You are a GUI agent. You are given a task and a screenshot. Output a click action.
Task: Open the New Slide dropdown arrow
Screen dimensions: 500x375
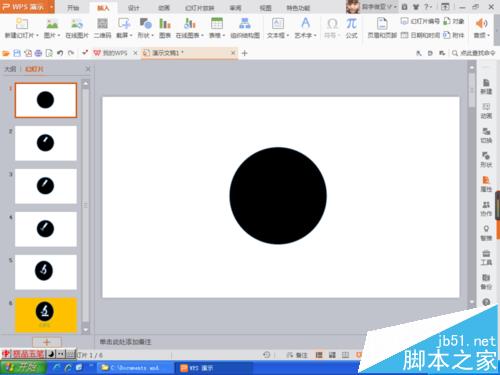click(37, 35)
